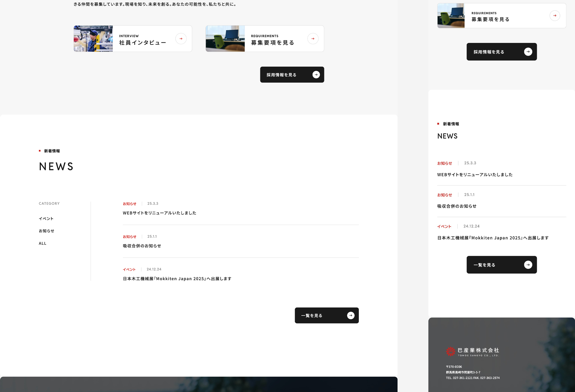Screen dimensions: 575x392
Task: Click red arrow icon on mobile Requirements card
Action: coord(555,16)
